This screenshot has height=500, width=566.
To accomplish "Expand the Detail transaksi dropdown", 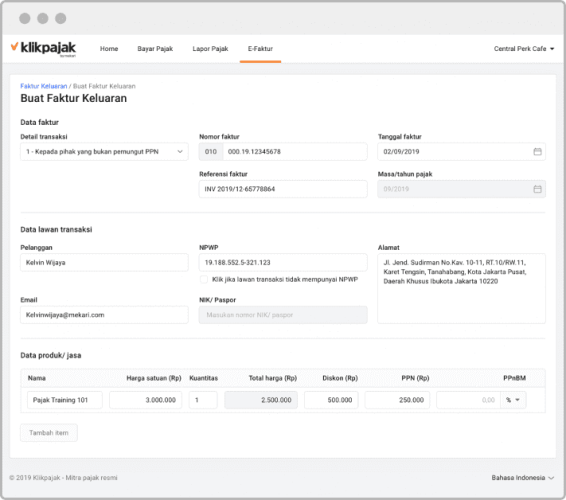I will 104,152.
